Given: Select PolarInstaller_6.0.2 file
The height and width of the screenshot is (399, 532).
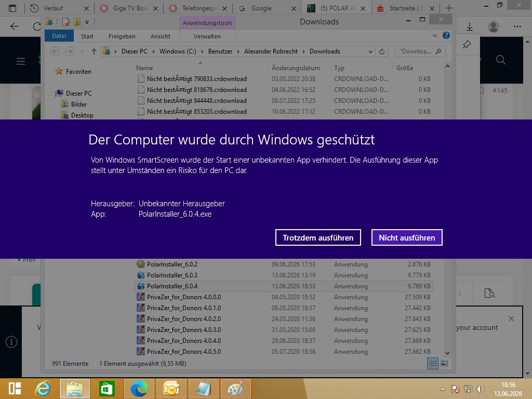Looking at the screenshot, I should 172,264.
